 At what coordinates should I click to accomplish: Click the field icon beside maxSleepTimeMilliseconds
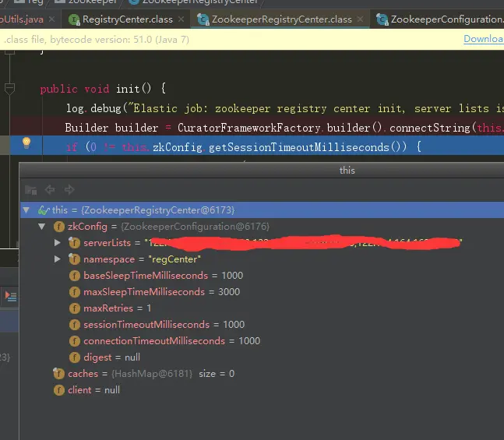pyautogui.click(x=75, y=292)
